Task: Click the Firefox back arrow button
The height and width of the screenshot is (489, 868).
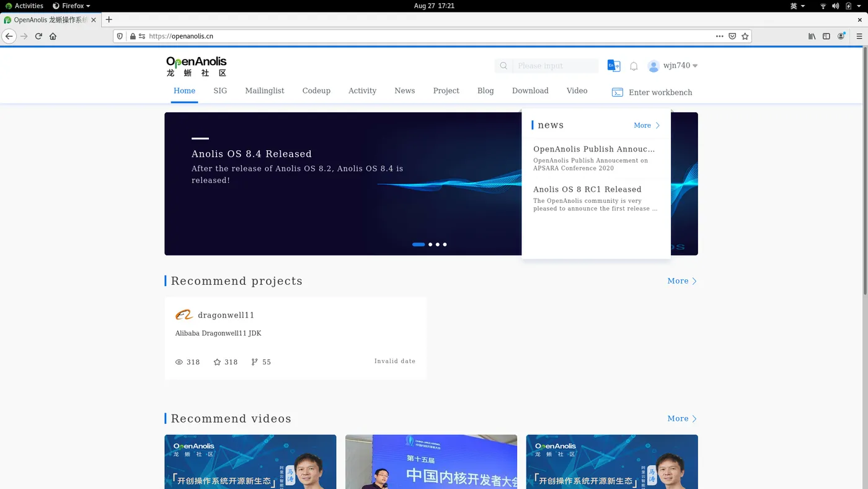Action: pyautogui.click(x=9, y=36)
